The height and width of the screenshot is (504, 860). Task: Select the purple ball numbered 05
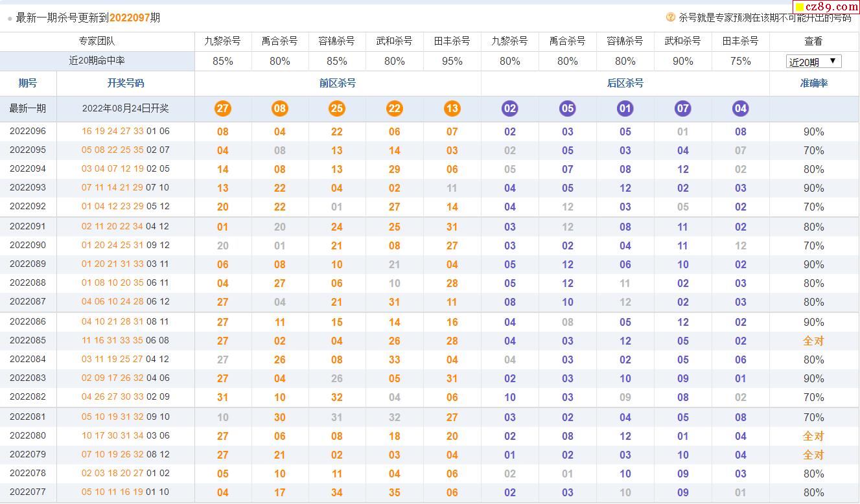tap(568, 108)
